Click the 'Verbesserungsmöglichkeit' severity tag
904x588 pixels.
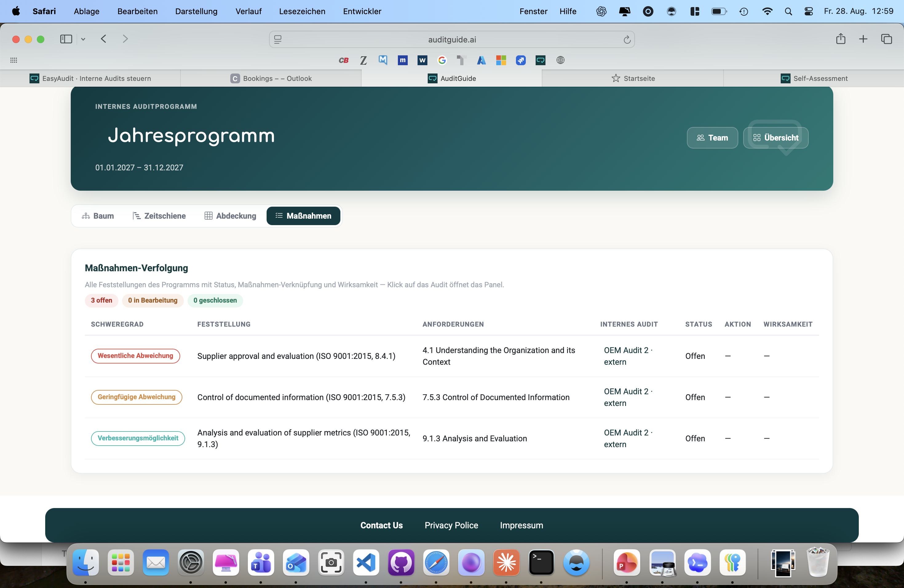(x=138, y=438)
